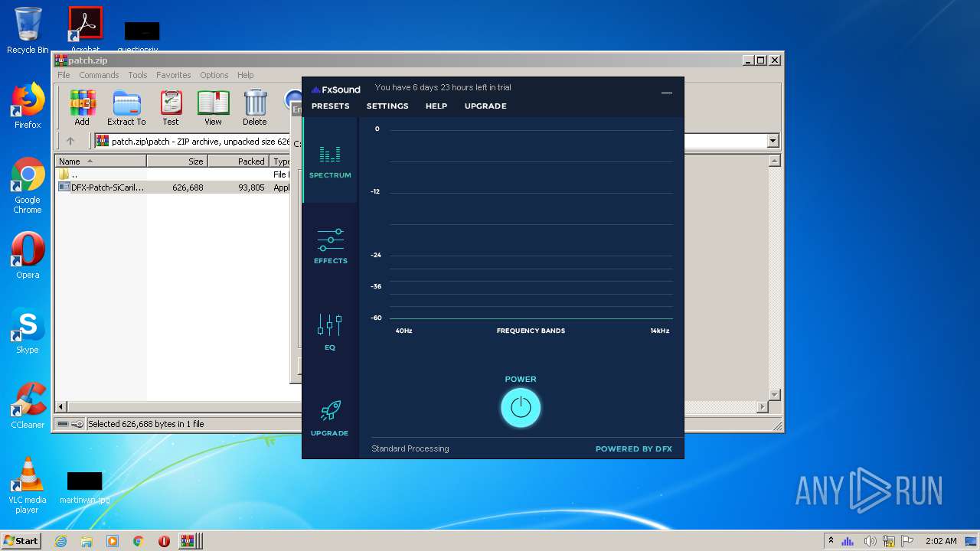The image size is (980, 551).
Task: Open the Tools menu in WinRAR
Action: click(138, 75)
